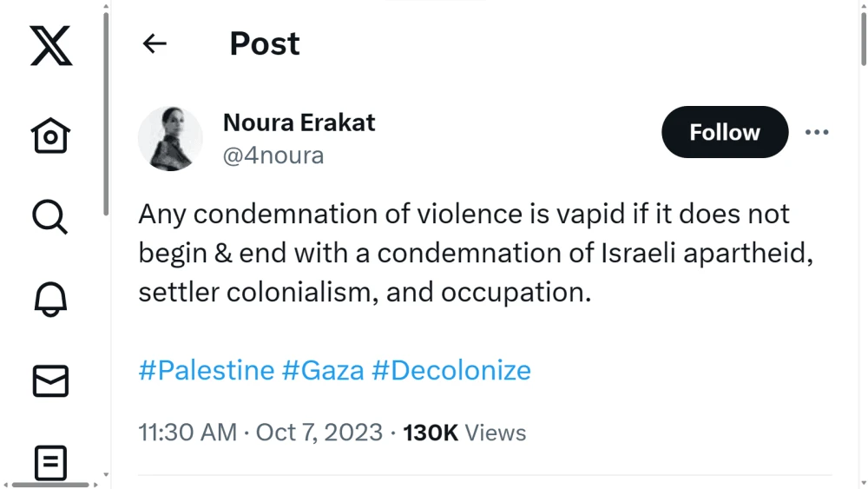Click the 130K Views count
Screen dimensions: 868x489
(x=464, y=433)
